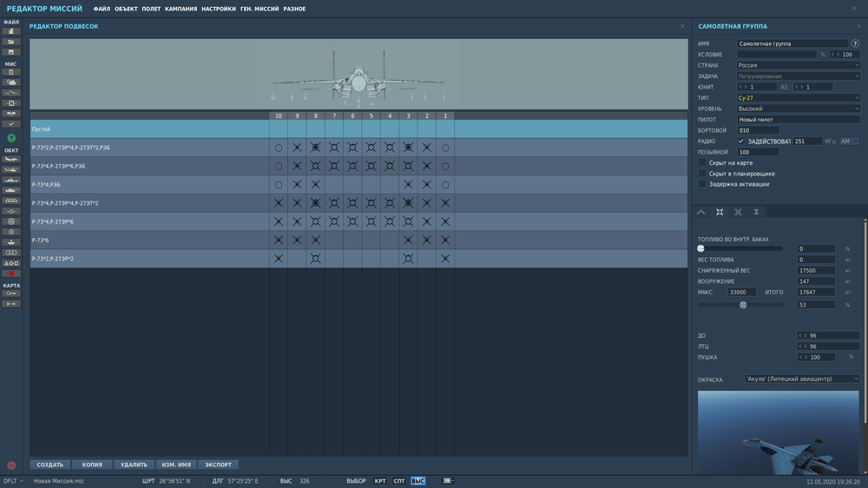
Task: Click the new mission file icon
Action: [11, 31]
